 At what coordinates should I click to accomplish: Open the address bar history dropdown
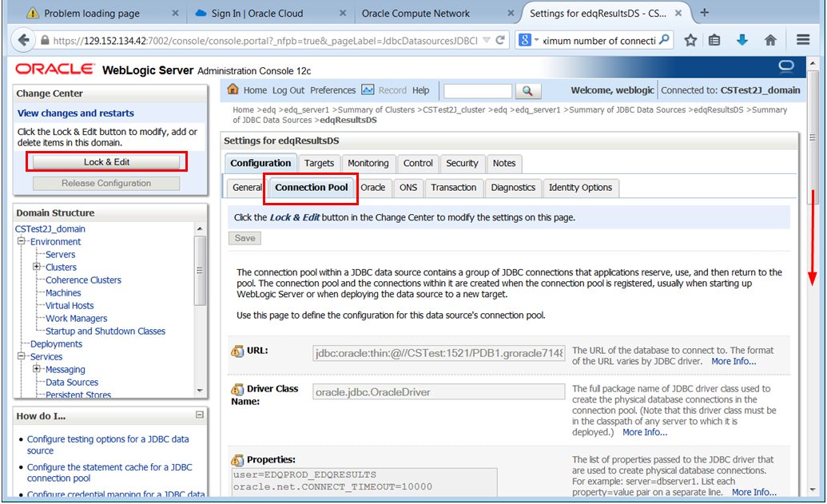pyautogui.click(x=487, y=40)
